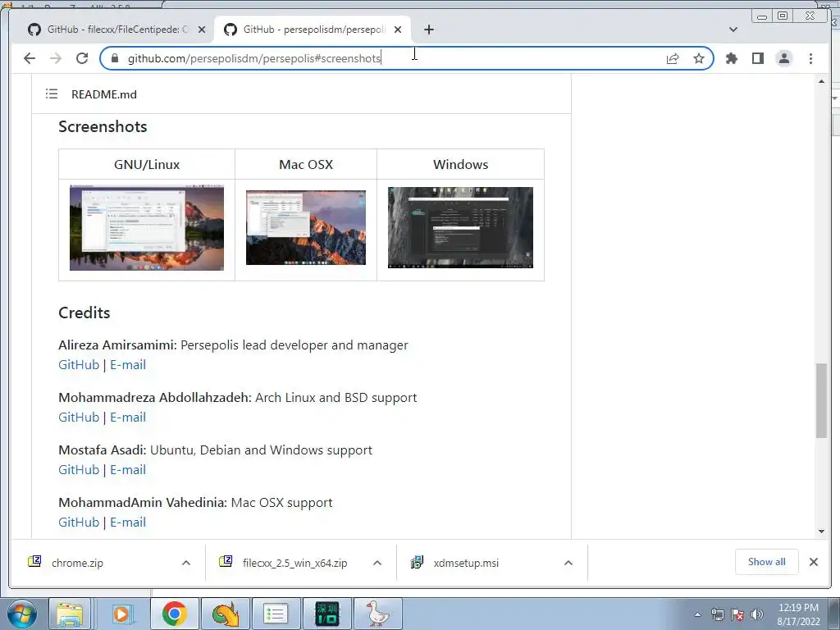
Task: Share this page using the share icon
Action: tap(673, 58)
